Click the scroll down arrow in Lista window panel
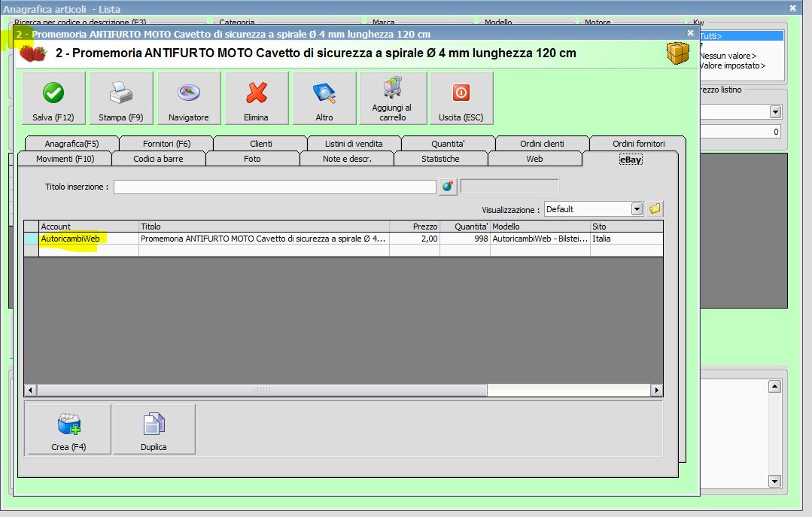Viewport: 812px width, 517px height. [x=774, y=482]
